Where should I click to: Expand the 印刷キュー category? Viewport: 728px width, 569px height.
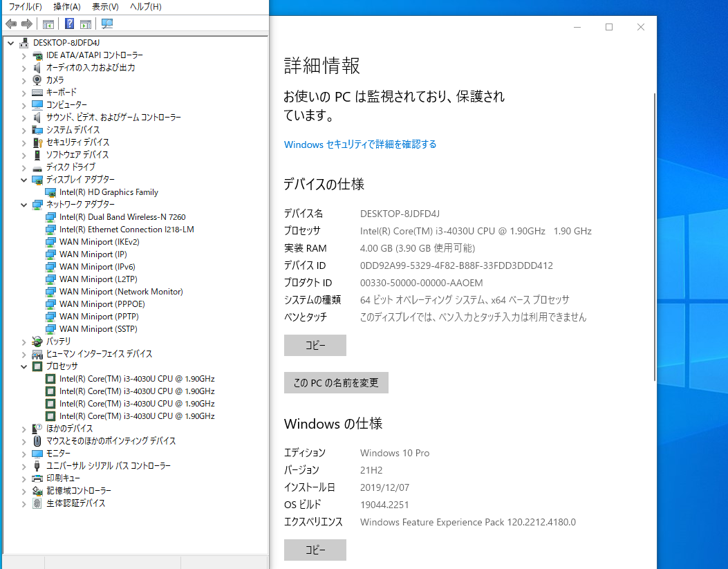(x=24, y=479)
